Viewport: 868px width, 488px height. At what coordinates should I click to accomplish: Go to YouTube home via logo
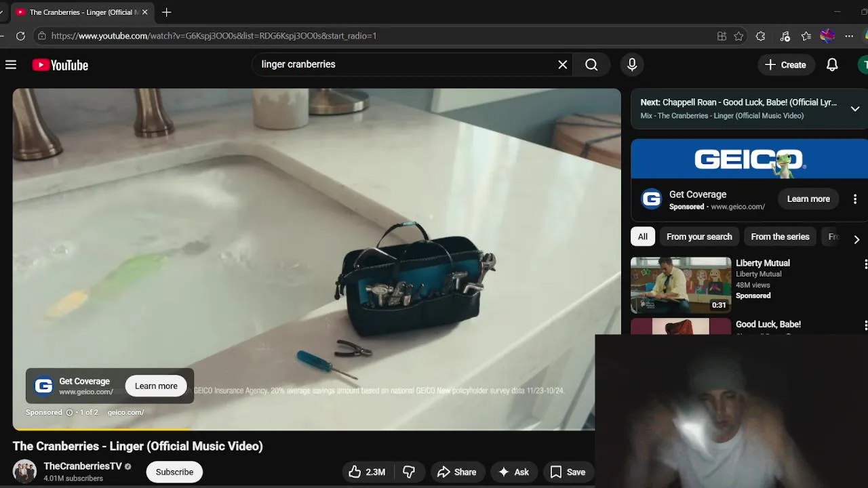tap(60, 65)
